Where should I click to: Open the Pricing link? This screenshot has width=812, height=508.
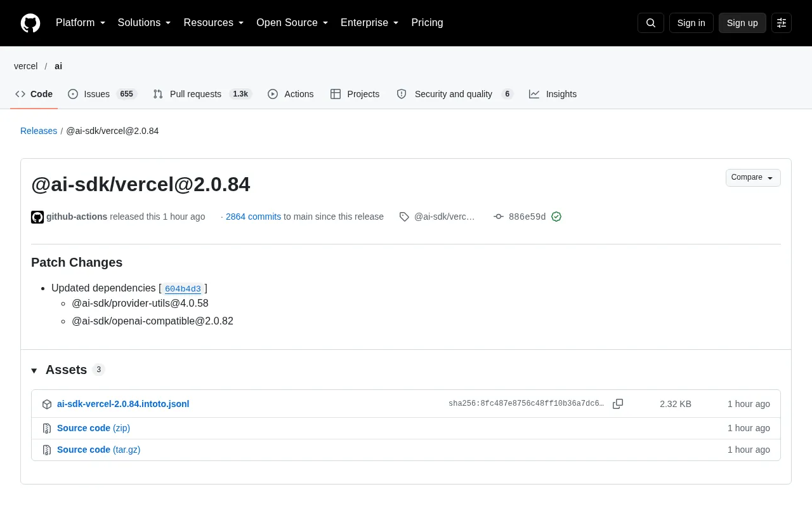[x=427, y=23]
